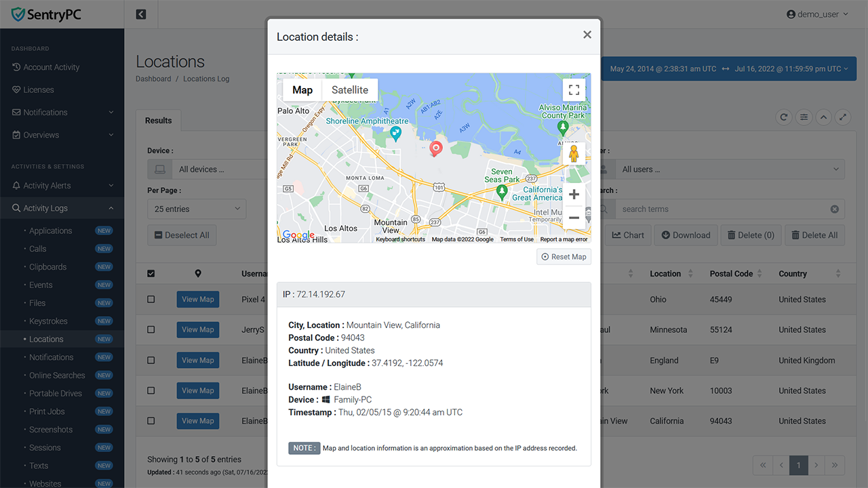Image resolution: width=868 pixels, height=488 pixels.
Task: Open Account Activity in sidebar
Action: click(62, 67)
